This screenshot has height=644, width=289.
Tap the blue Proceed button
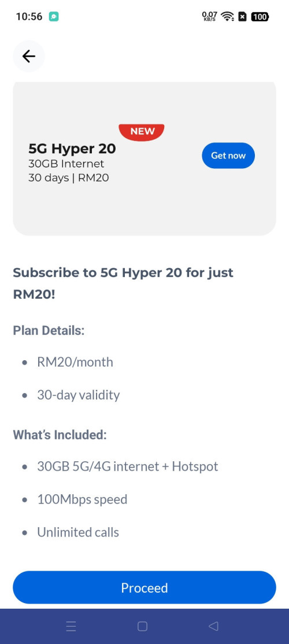(144, 587)
